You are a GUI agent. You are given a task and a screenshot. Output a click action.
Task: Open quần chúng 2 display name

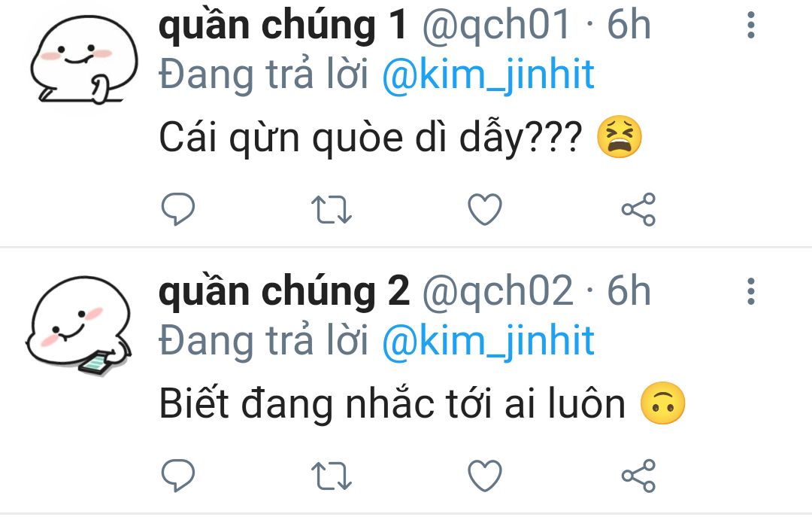284,292
